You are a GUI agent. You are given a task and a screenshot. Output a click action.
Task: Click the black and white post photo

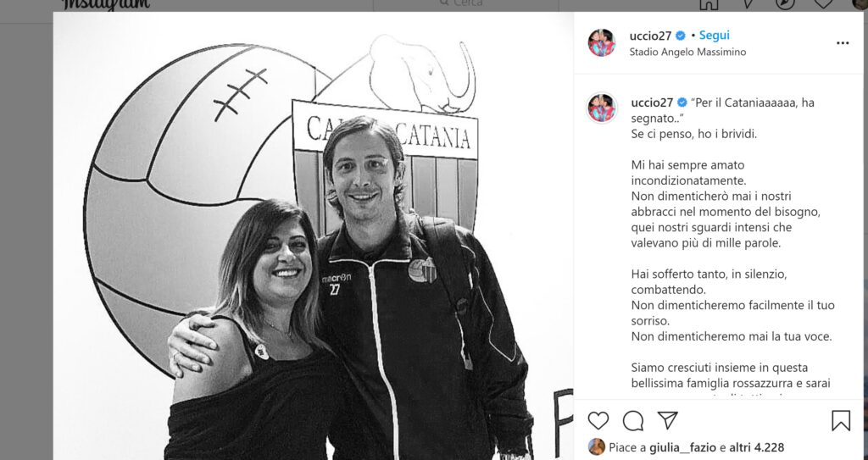point(314,236)
